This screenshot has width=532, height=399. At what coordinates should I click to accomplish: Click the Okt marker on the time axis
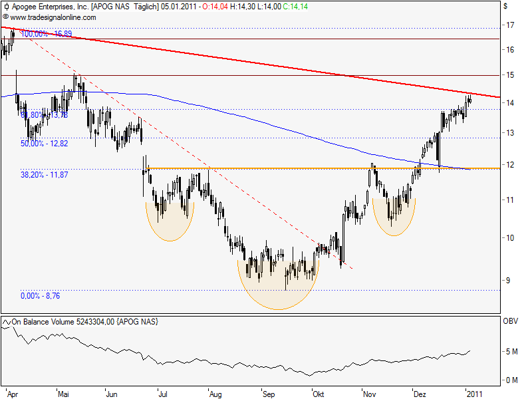tap(321, 393)
